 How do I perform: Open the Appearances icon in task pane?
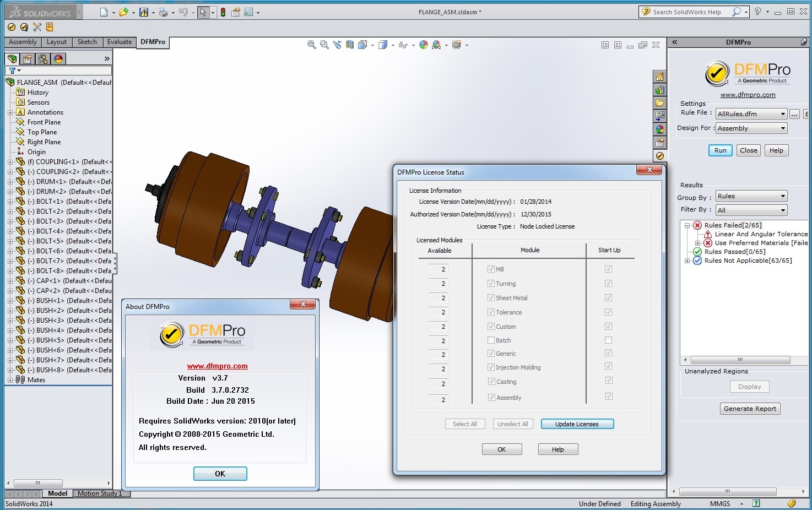click(659, 129)
